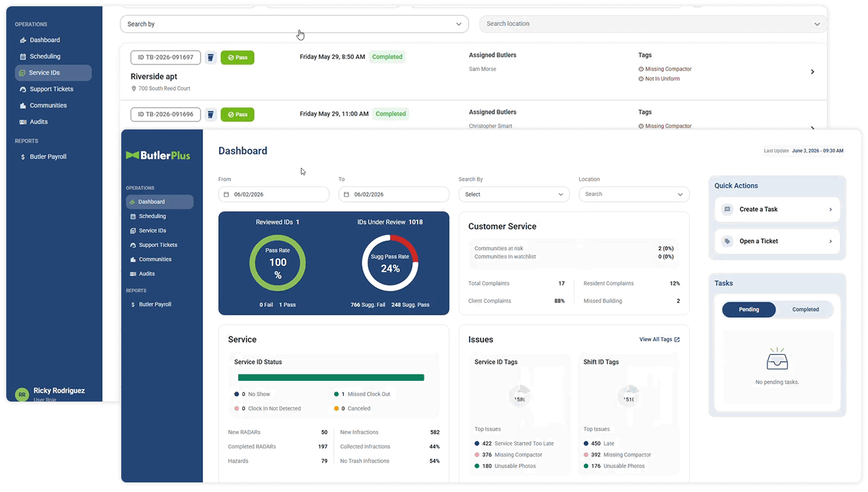
Task: Click the Scheduling calendar icon in the back window
Action: (x=23, y=57)
